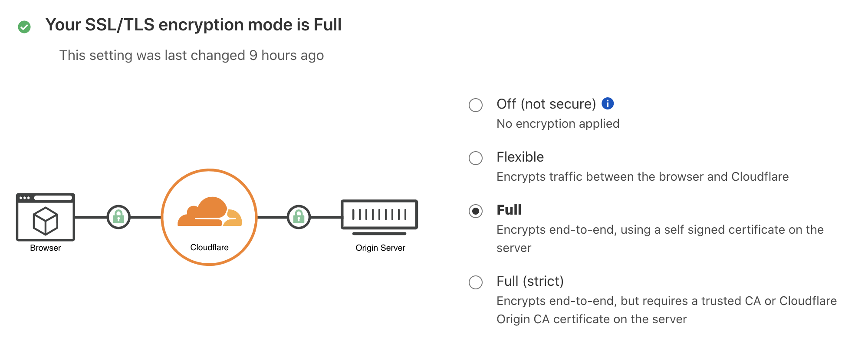Image resolution: width=868 pixels, height=338 pixels.
Task: Click the padlock between Browser and Cloudflare
Action: [x=118, y=216]
